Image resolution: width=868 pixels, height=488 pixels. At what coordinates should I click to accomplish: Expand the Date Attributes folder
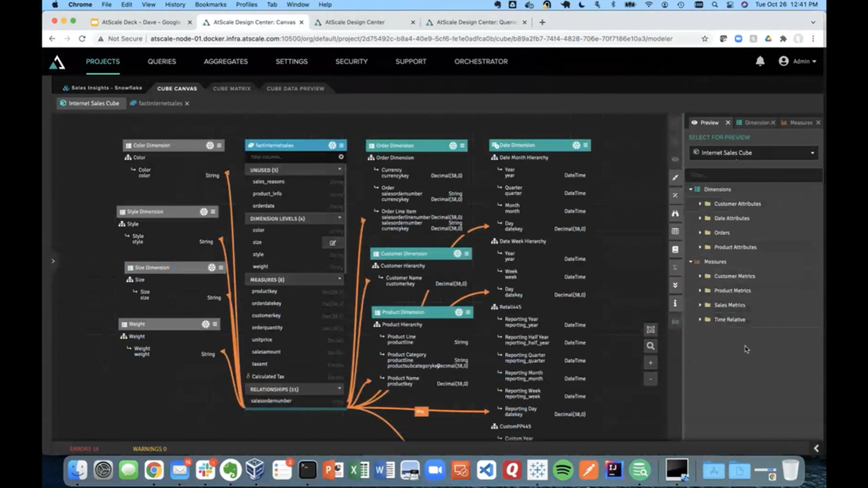(699, 219)
